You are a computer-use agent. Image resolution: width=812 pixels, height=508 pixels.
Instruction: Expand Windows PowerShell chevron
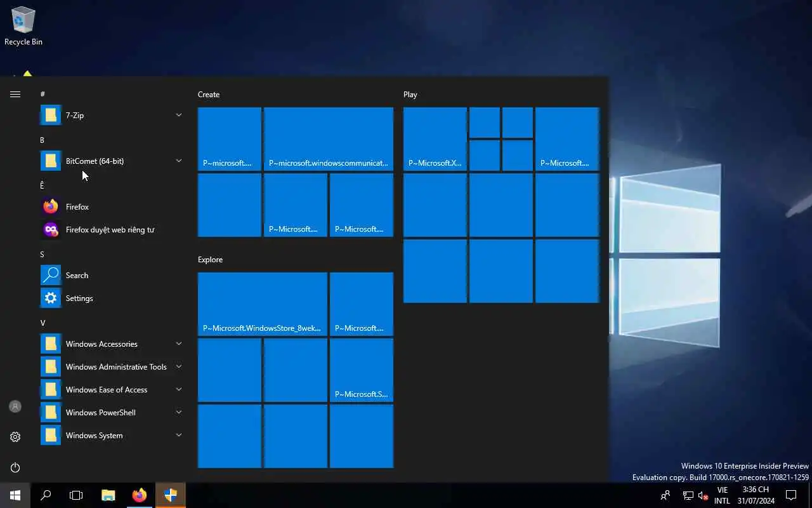click(x=179, y=412)
